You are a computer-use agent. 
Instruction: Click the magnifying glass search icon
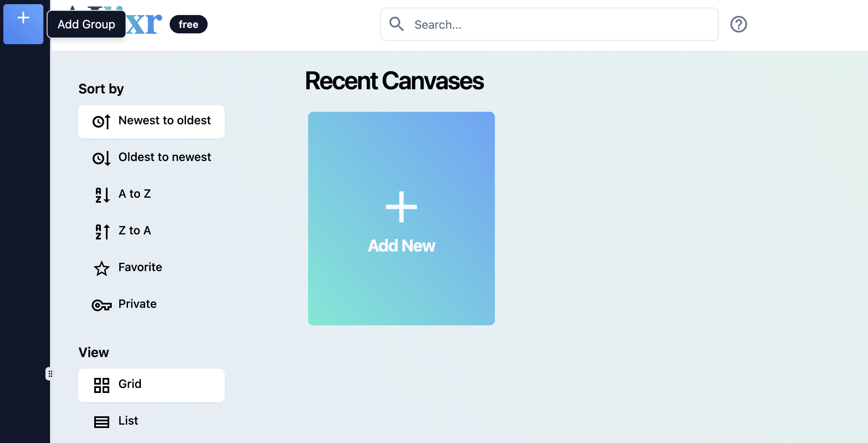click(x=396, y=24)
